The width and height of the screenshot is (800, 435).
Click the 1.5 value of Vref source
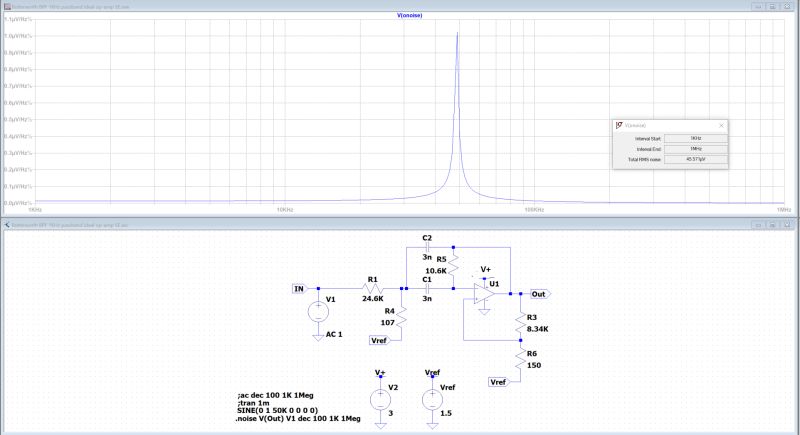tap(446, 413)
